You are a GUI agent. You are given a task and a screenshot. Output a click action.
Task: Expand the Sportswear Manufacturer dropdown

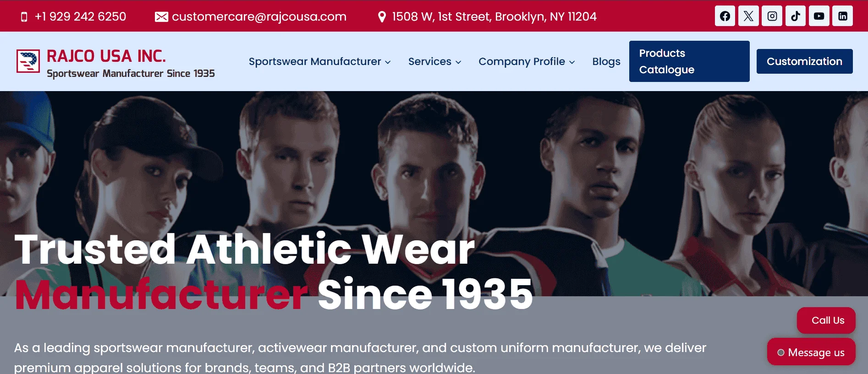(x=320, y=61)
